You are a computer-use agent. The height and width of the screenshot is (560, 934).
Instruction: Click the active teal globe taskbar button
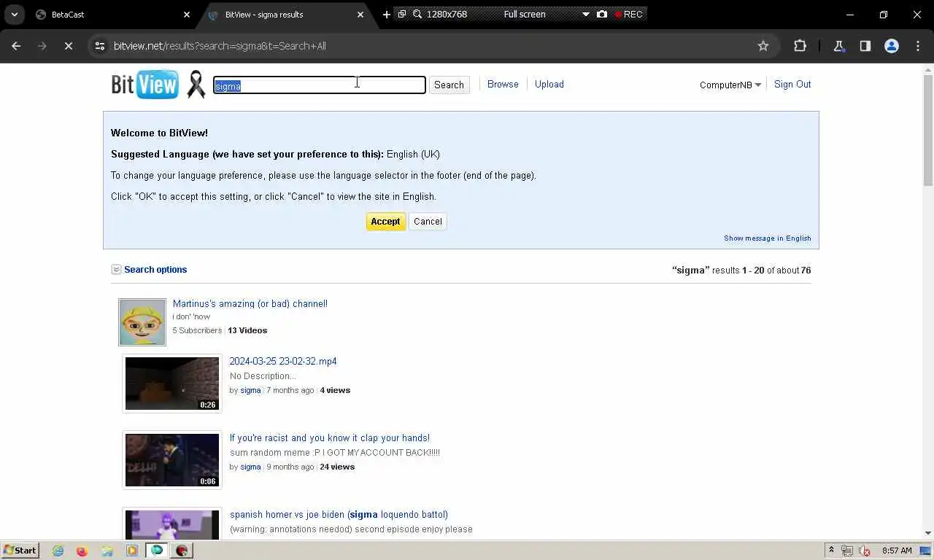[x=157, y=551]
